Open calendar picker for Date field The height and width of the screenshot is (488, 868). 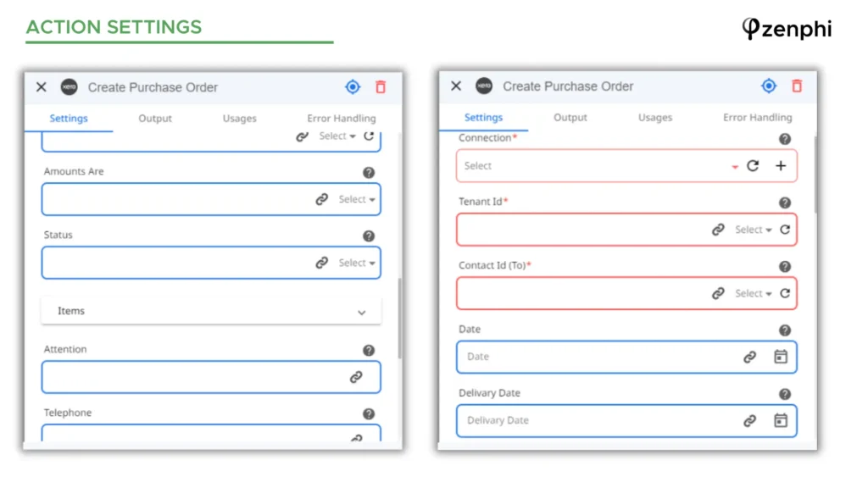pos(781,357)
